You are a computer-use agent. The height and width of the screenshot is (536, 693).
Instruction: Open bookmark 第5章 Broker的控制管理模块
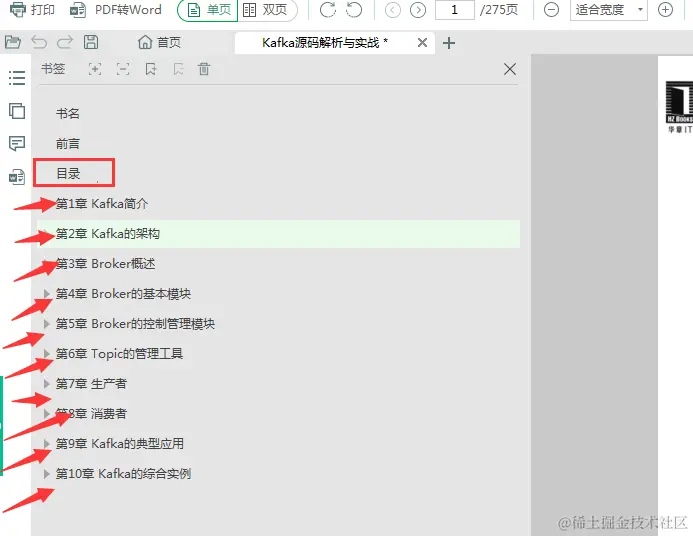135,323
